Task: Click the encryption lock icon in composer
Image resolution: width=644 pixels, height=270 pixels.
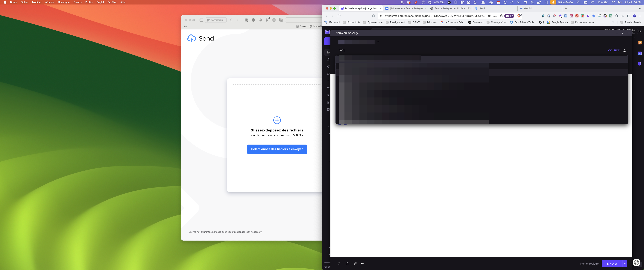Action: tap(347, 263)
